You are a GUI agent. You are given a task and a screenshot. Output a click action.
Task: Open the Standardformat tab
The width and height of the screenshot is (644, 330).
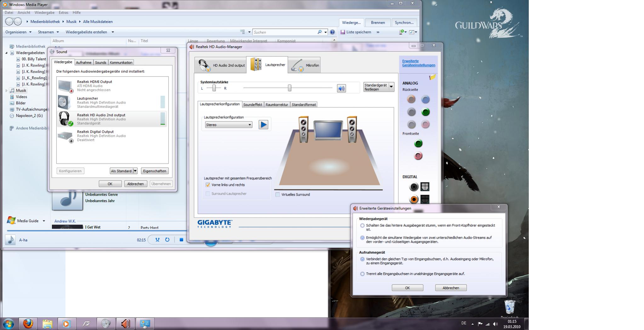(x=304, y=105)
